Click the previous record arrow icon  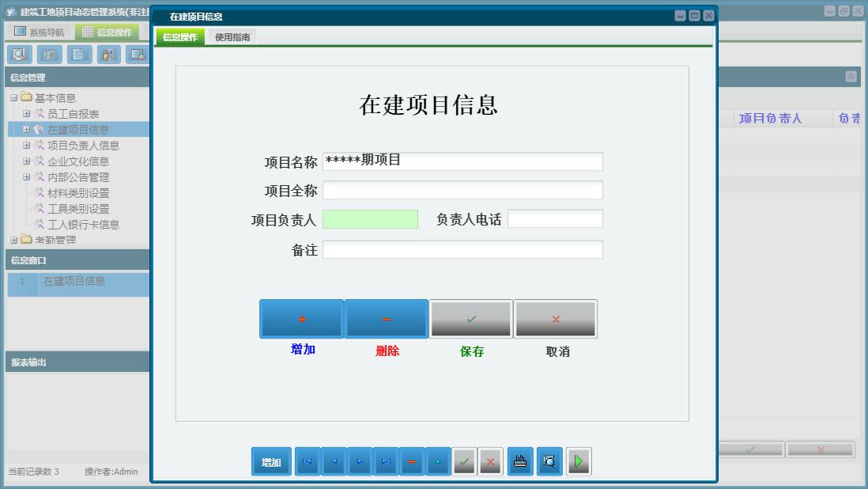pyautogui.click(x=333, y=461)
